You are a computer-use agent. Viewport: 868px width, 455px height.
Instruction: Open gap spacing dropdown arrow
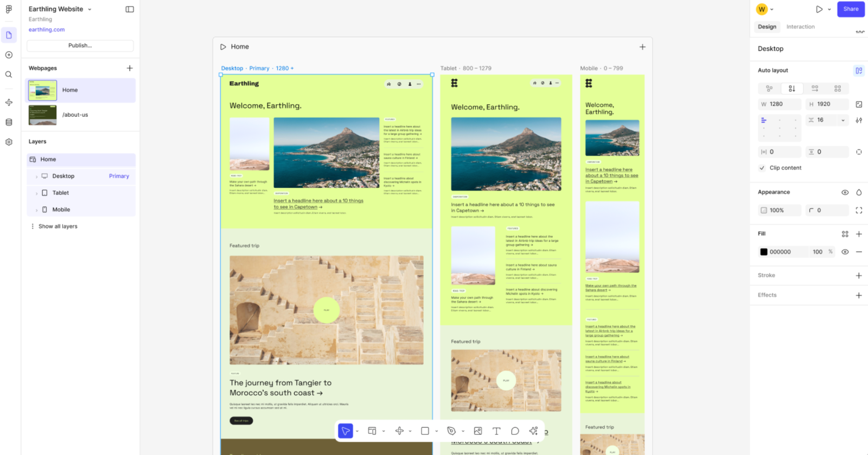pyautogui.click(x=843, y=121)
